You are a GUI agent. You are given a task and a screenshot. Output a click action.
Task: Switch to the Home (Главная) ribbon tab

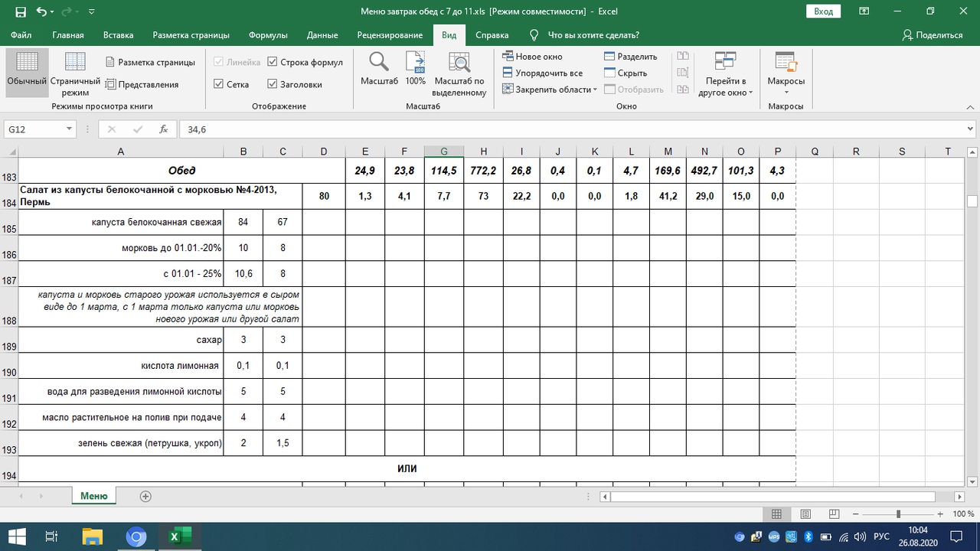click(68, 35)
